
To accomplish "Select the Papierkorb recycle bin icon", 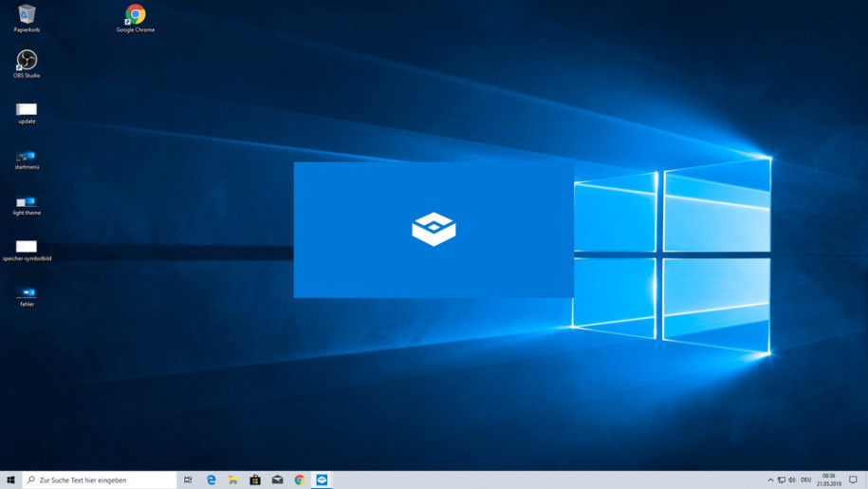I will click(x=27, y=18).
